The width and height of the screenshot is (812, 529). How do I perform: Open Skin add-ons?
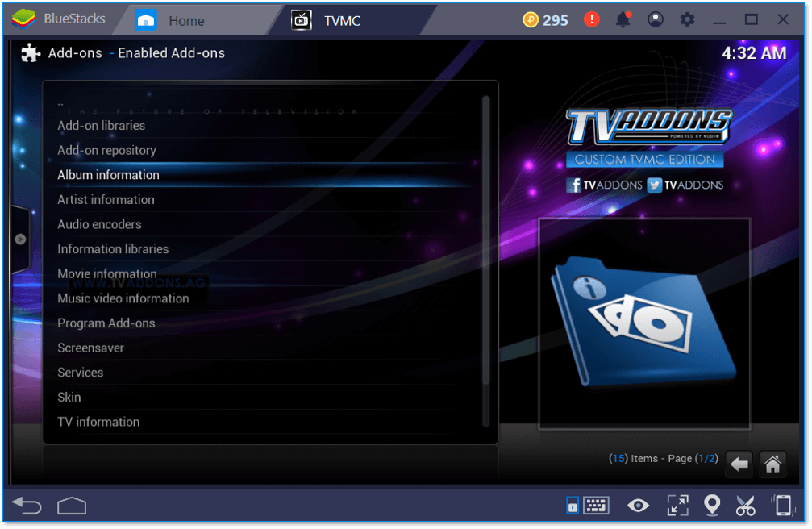264,398
